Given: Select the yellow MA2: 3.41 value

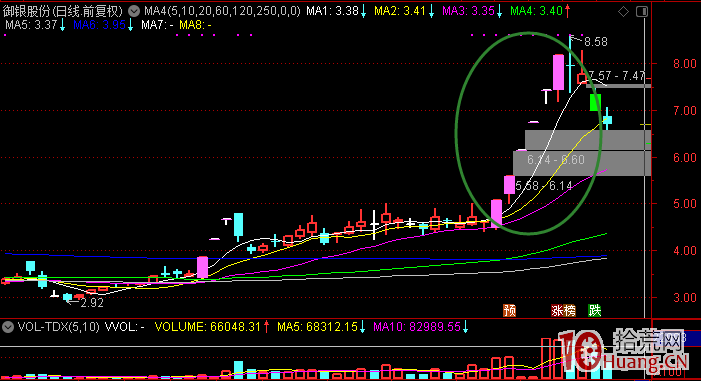Looking at the screenshot, I should point(400,11).
